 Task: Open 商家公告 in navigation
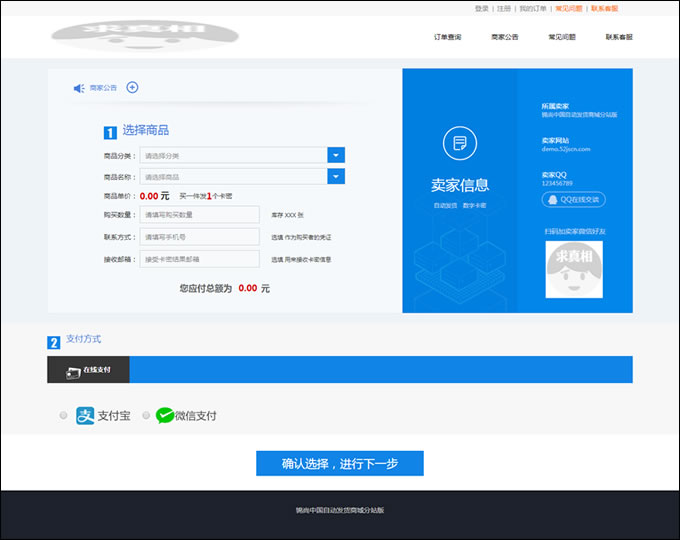[505, 37]
